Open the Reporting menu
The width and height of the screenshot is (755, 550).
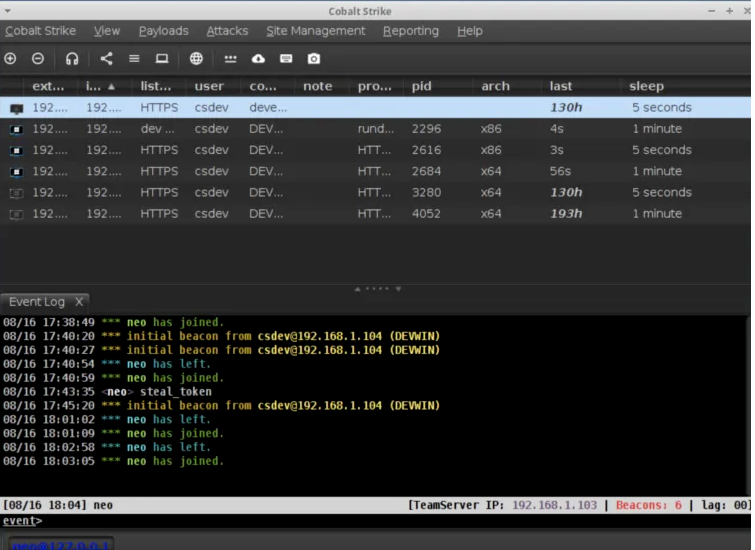pos(411,31)
